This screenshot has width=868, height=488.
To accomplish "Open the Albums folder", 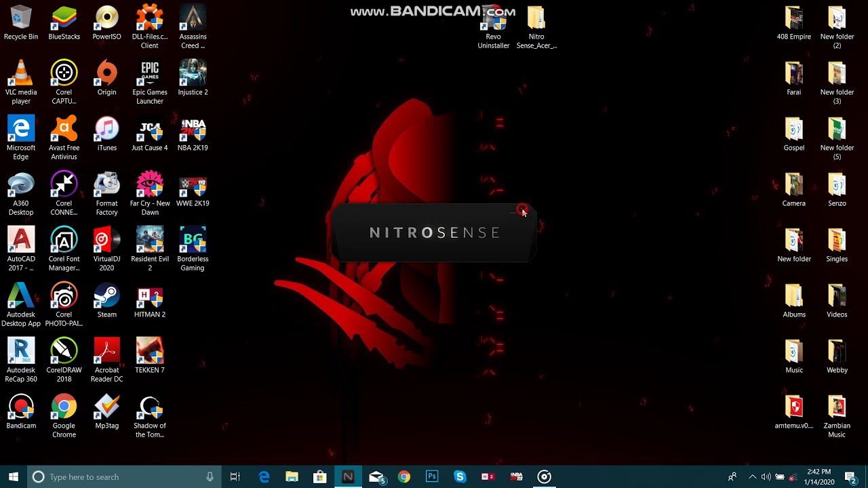I will point(794,301).
